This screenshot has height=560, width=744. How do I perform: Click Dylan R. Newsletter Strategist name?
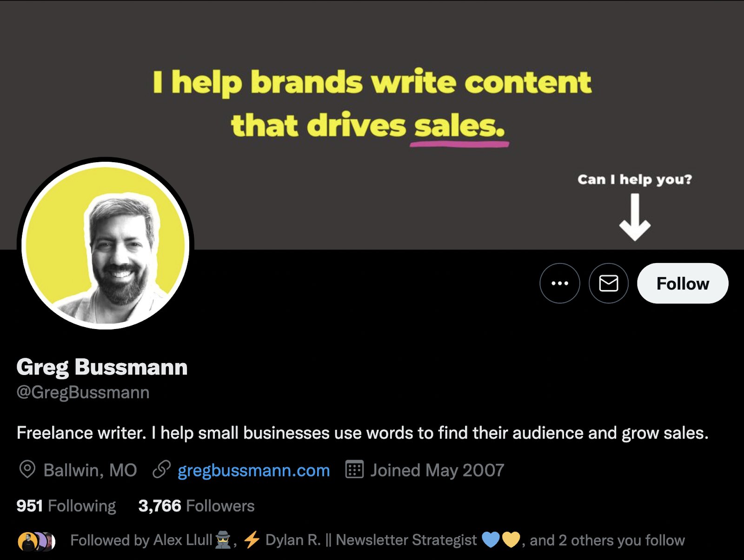(371, 540)
